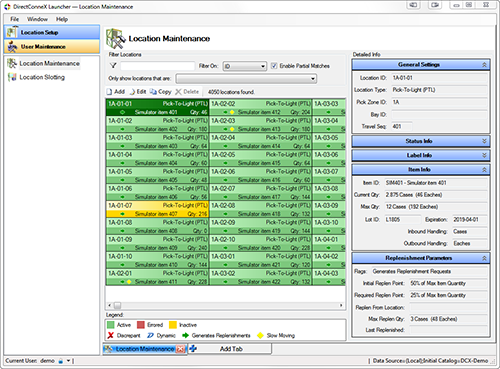Collapse the Replenishment Parameters panel
The height and width of the screenshot is (369, 500).
(484, 258)
